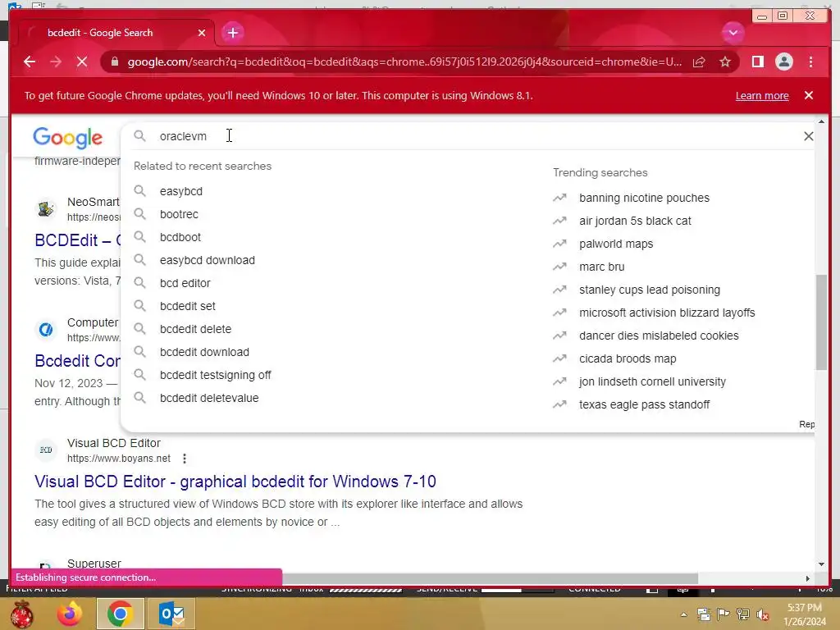Open the Bcdedit Command result title

pos(78,361)
